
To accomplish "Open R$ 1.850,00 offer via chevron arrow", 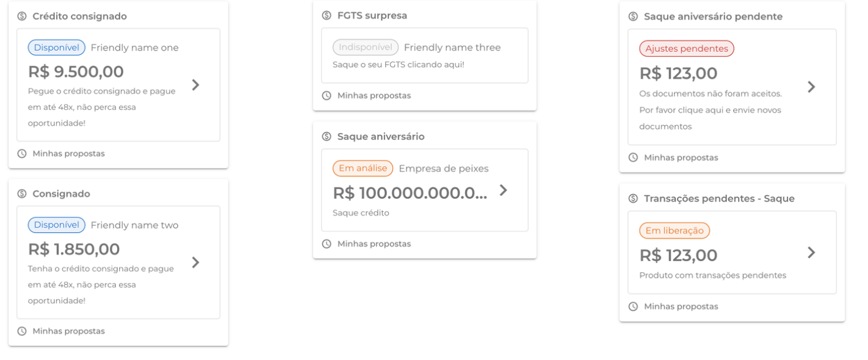I will coord(195,262).
